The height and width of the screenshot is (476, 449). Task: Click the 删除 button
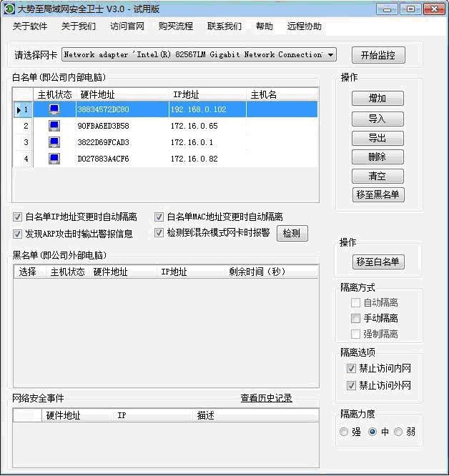(x=378, y=157)
